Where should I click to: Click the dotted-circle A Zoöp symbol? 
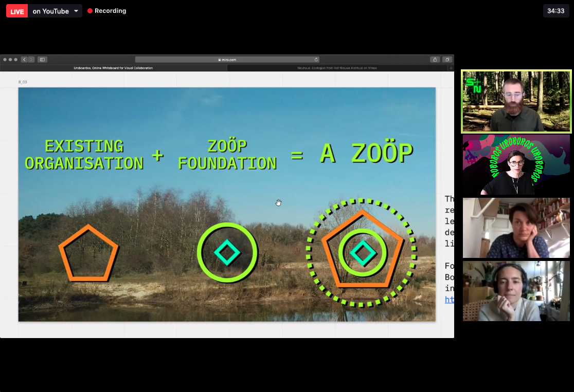362,252
